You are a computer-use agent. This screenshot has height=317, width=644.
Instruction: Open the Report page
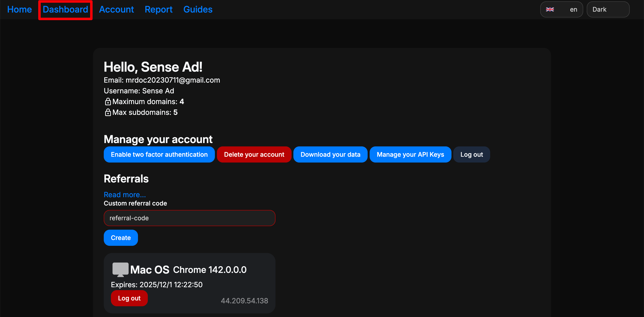click(x=159, y=9)
